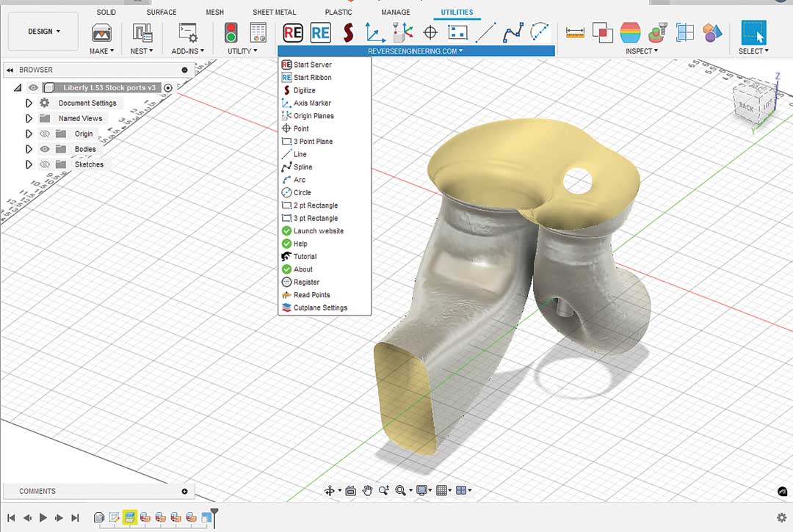Open the Zebra Analysis striped icon
Screen dimensions: 793x532
coord(630,33)
